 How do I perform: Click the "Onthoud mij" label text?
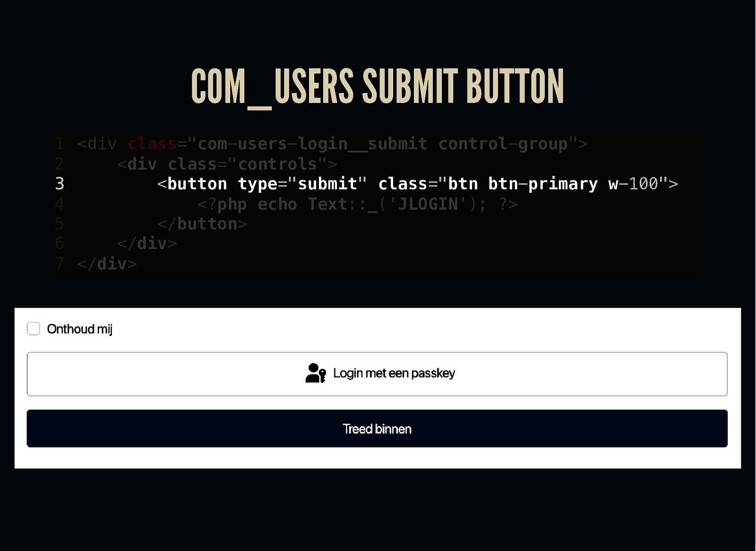(79, 329)
